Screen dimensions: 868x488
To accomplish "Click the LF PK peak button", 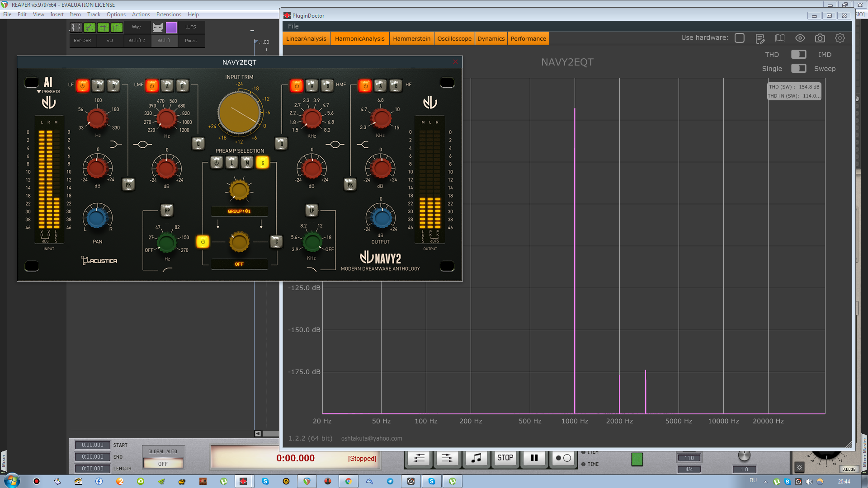I will 128,184.
